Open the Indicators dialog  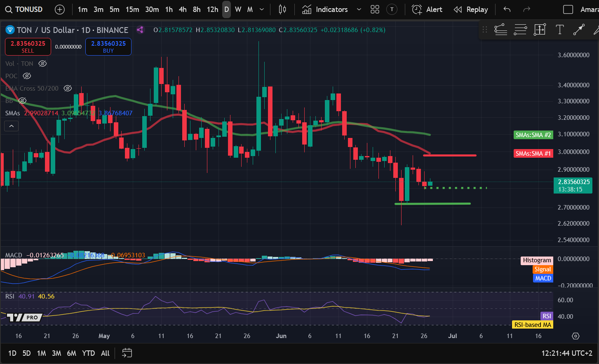[x=325, y=9]
